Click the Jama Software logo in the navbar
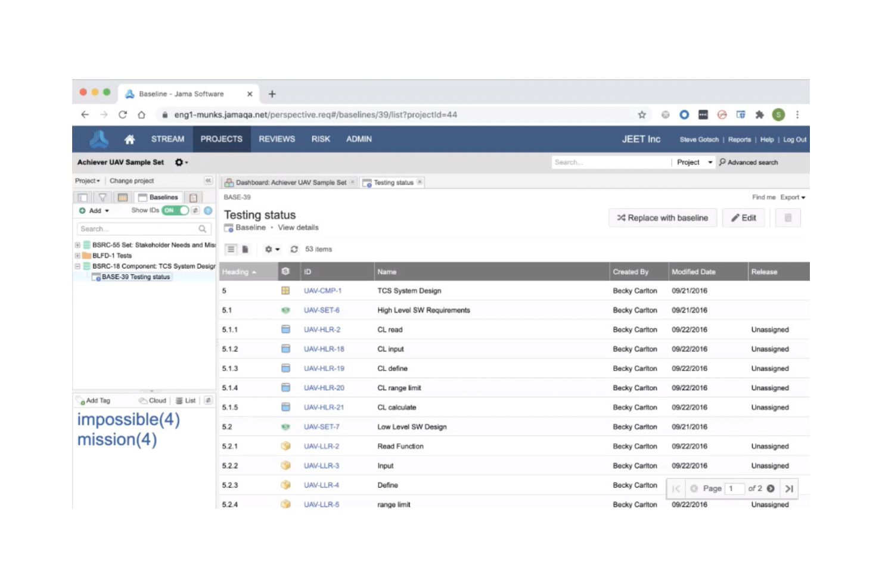Viewport: 882px width, 588px height. click(99, 139)
